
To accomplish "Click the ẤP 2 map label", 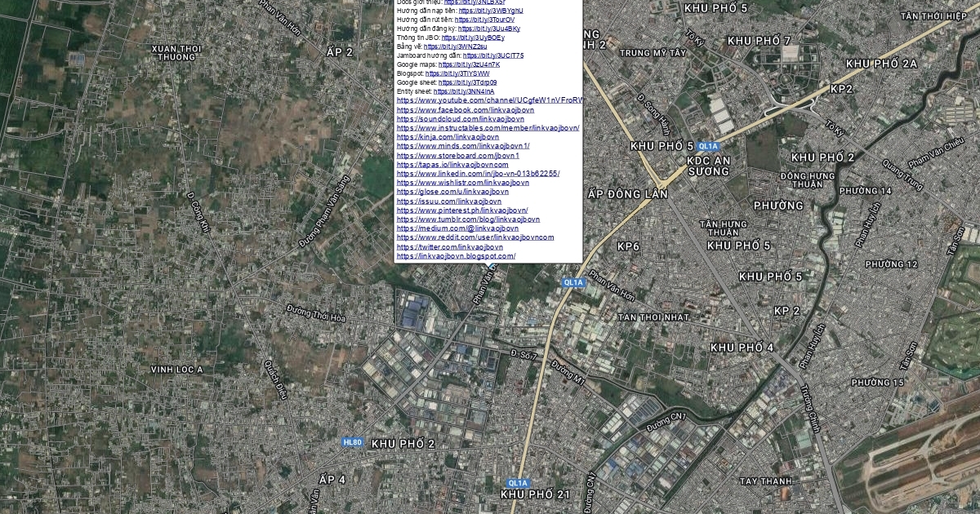I will click(340, 52).
